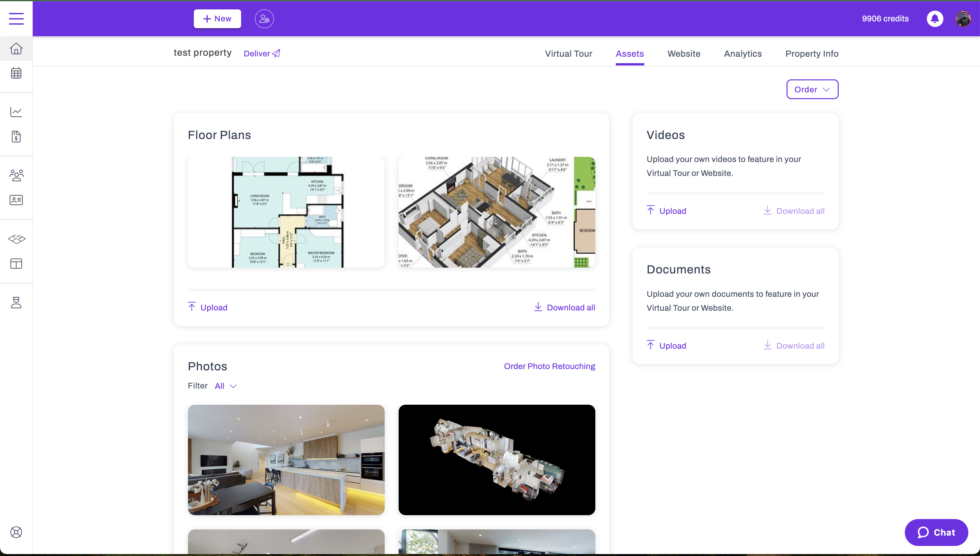Viewport: 980px width, 556px height.
Task: Click the 9906 credits balance
Action: 885,19
